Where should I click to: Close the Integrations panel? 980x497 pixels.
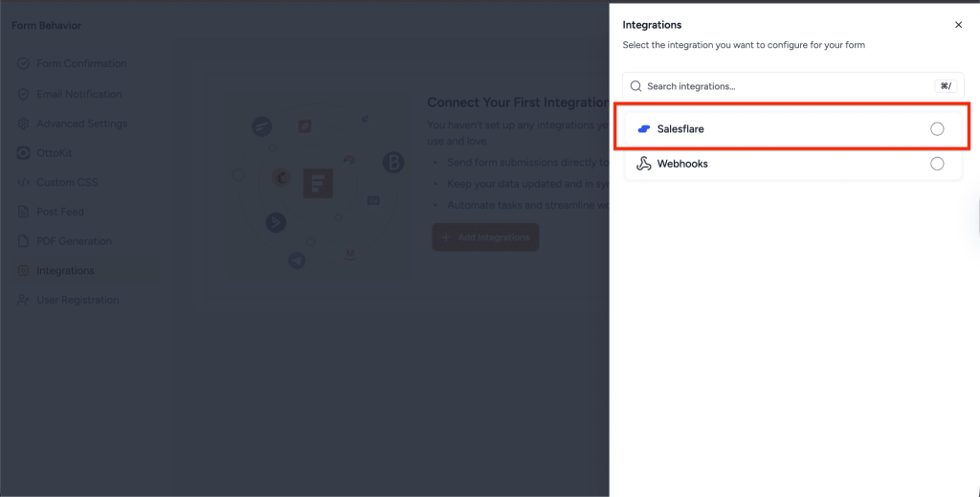[959, 25]
